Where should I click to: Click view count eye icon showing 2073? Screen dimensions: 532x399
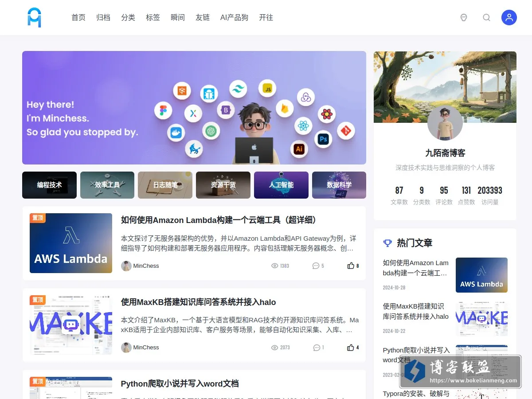click(x=274, y=348)
